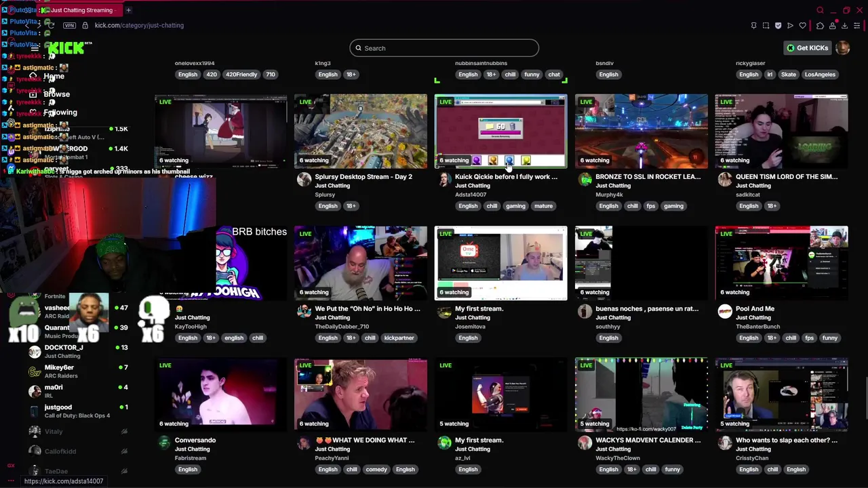Click the new tab plus button
This screenshot has width=868, height=488.
[x=128, y=10]
